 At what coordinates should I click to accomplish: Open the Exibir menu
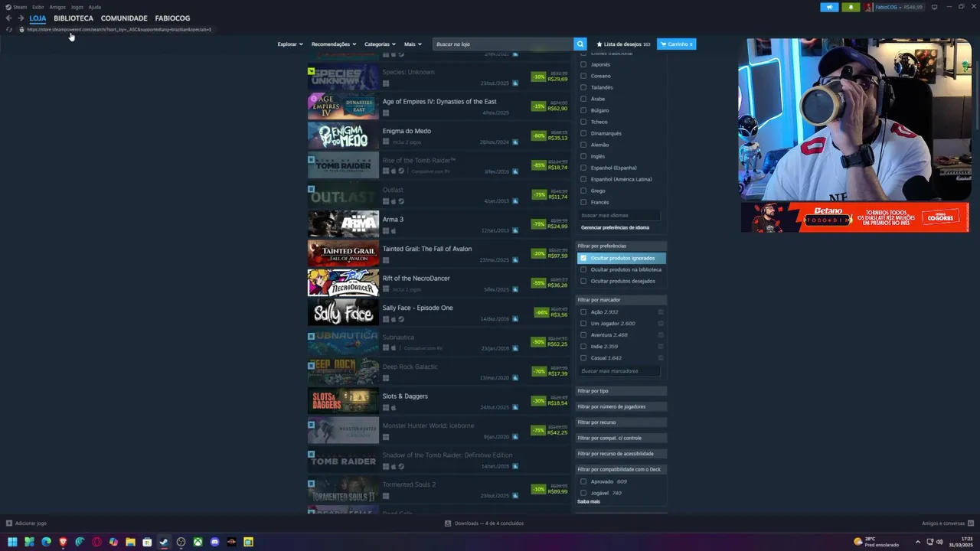point(38,7)
